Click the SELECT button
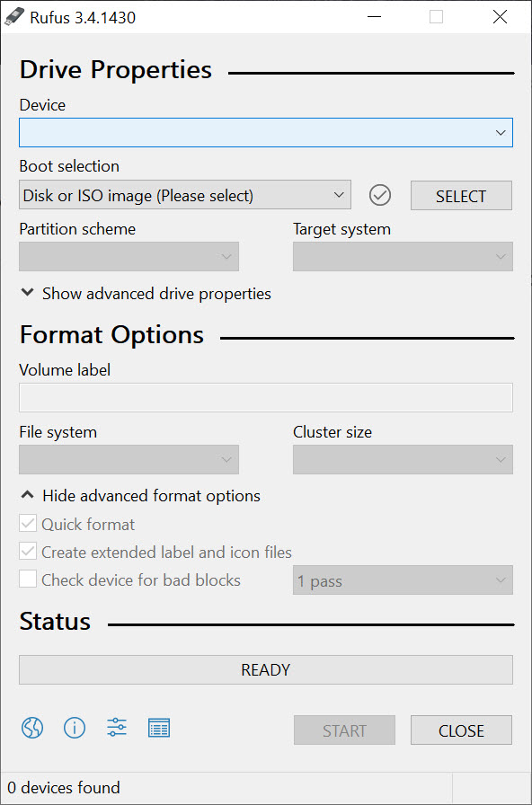532x805 pixels. (461, 196)
